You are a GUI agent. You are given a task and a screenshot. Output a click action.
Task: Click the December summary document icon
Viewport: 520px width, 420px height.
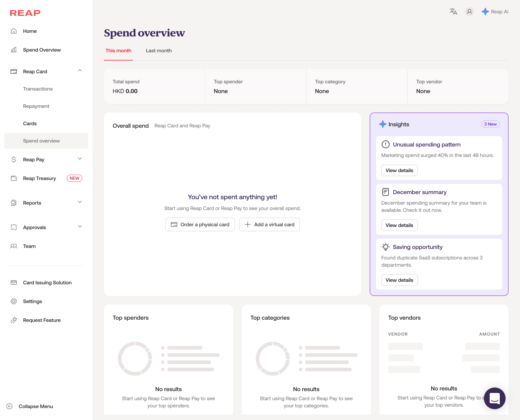coord(386,192)
